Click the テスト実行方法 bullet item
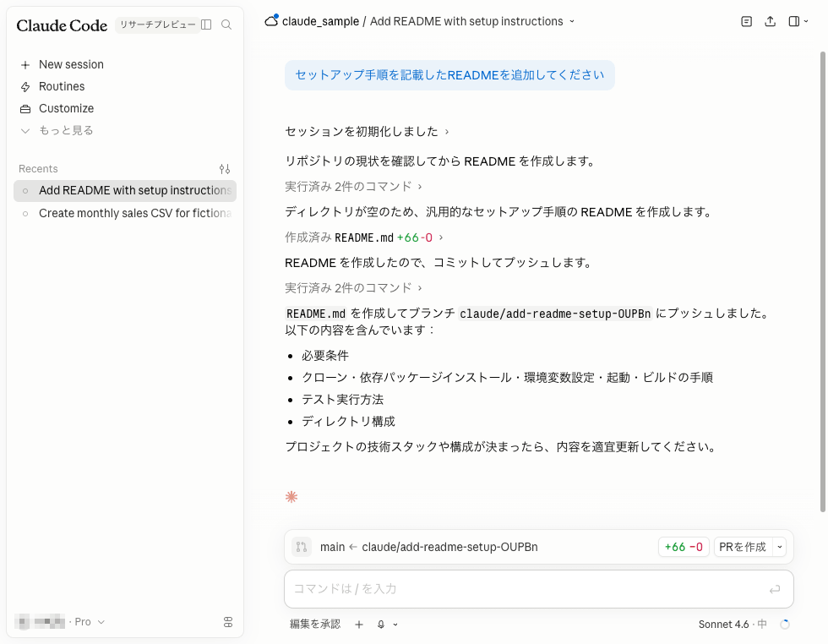This screenshot has width=828, height=644. (x=343, y=400)
